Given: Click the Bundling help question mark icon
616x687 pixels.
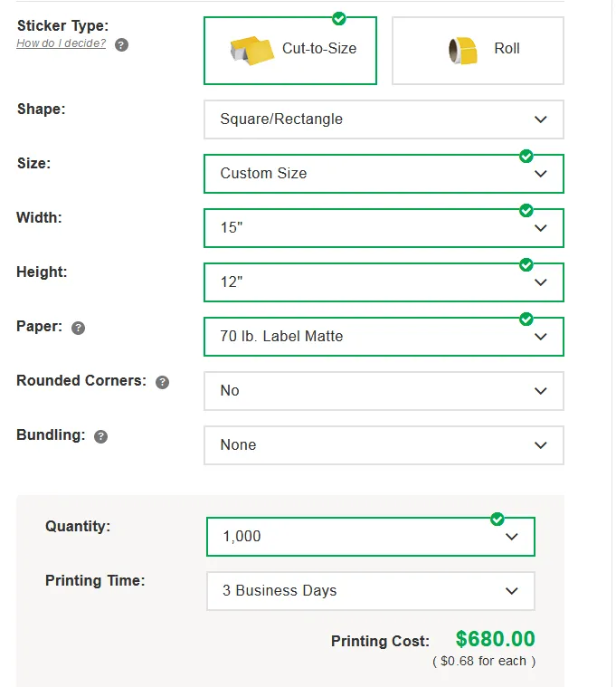Looking at the screenshot, I should 100,436.
